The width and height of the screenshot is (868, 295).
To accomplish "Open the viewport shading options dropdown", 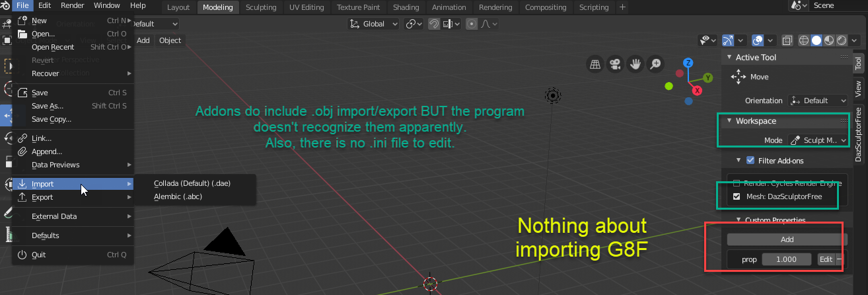I will point(854,40).
